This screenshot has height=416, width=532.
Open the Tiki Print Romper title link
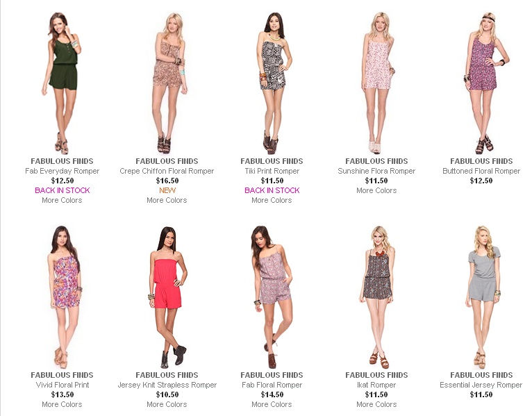[272, 171]
